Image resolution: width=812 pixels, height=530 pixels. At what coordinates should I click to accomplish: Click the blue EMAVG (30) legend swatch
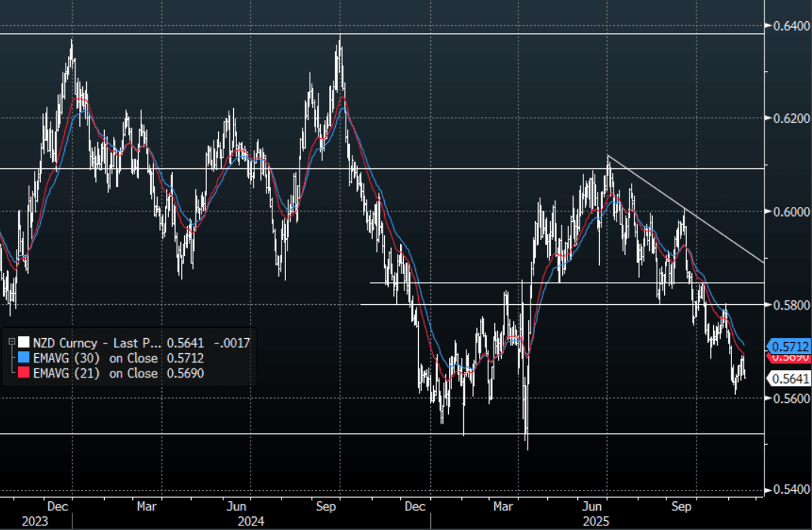point(23,358)
